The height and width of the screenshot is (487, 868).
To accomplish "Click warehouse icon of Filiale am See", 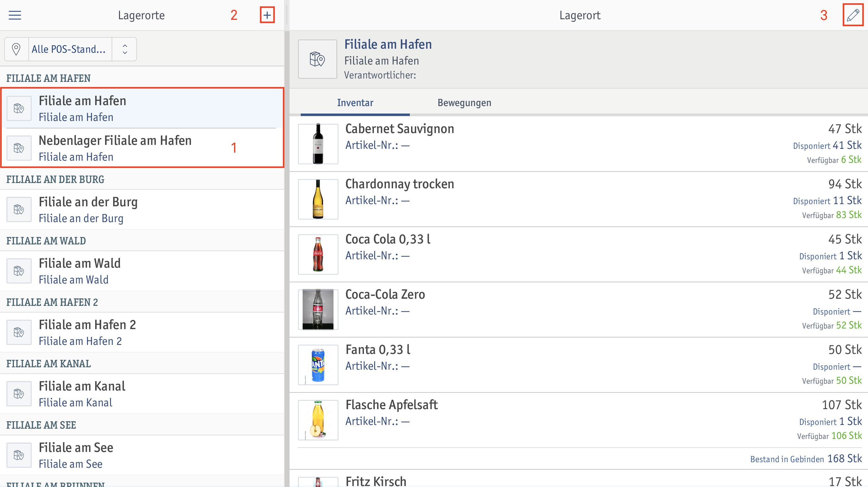I will point(19,455).
